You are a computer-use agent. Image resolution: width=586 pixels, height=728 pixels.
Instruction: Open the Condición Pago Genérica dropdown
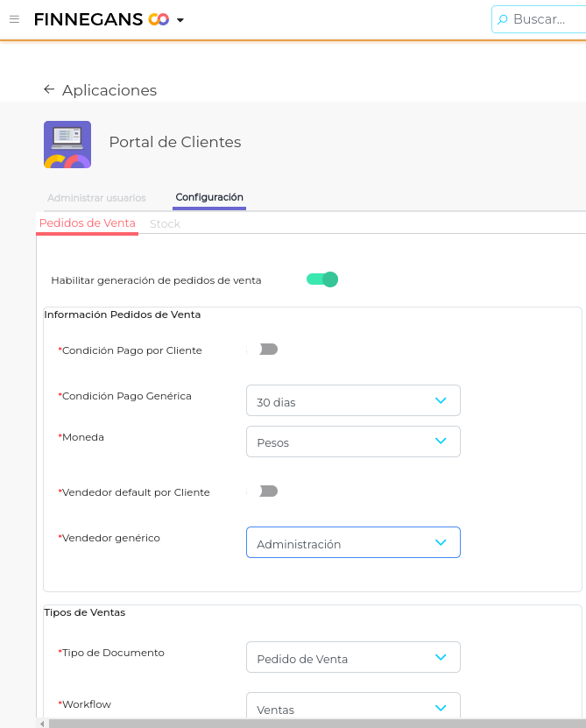coord(353,401)
